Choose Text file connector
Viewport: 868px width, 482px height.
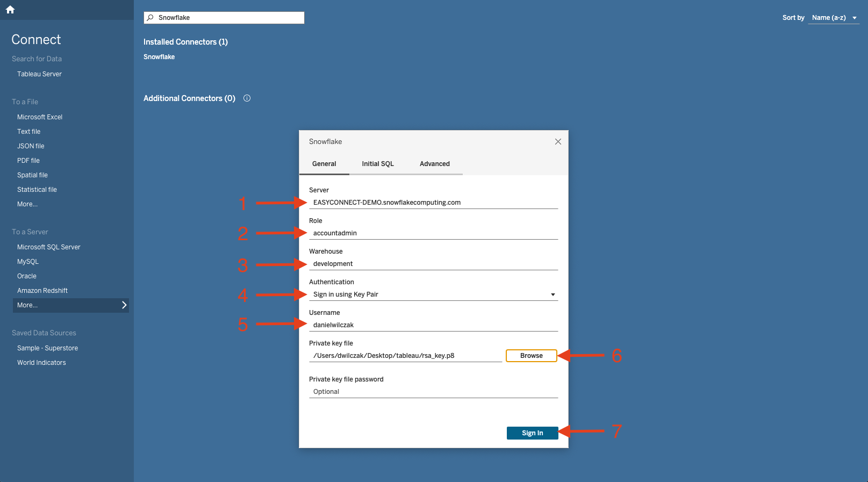pos(29,132)
